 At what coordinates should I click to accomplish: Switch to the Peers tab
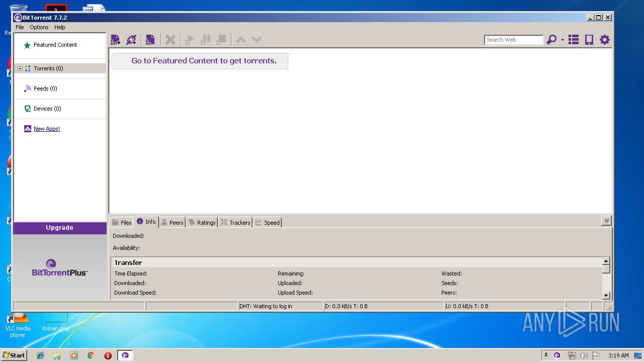click(172, 222)
